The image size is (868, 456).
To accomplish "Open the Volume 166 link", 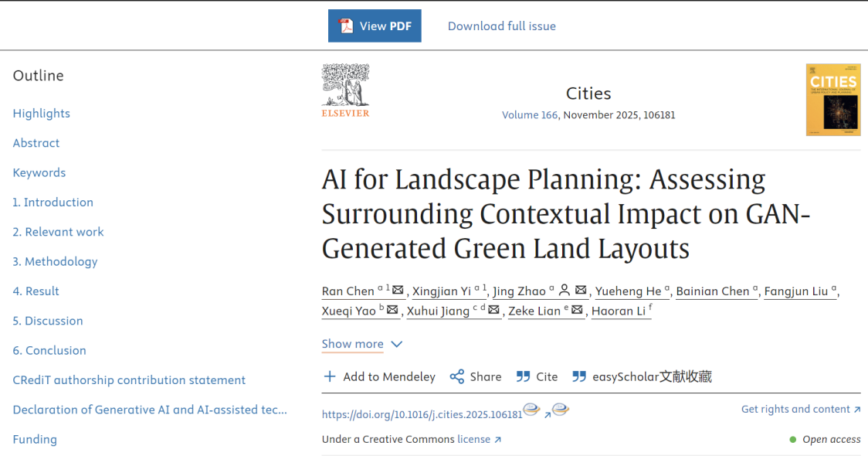I will click(530, 115).
